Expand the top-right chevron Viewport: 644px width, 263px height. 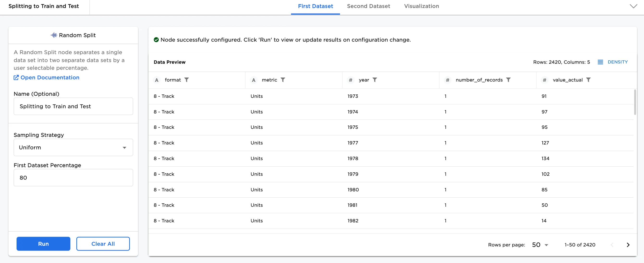point(633,6)
